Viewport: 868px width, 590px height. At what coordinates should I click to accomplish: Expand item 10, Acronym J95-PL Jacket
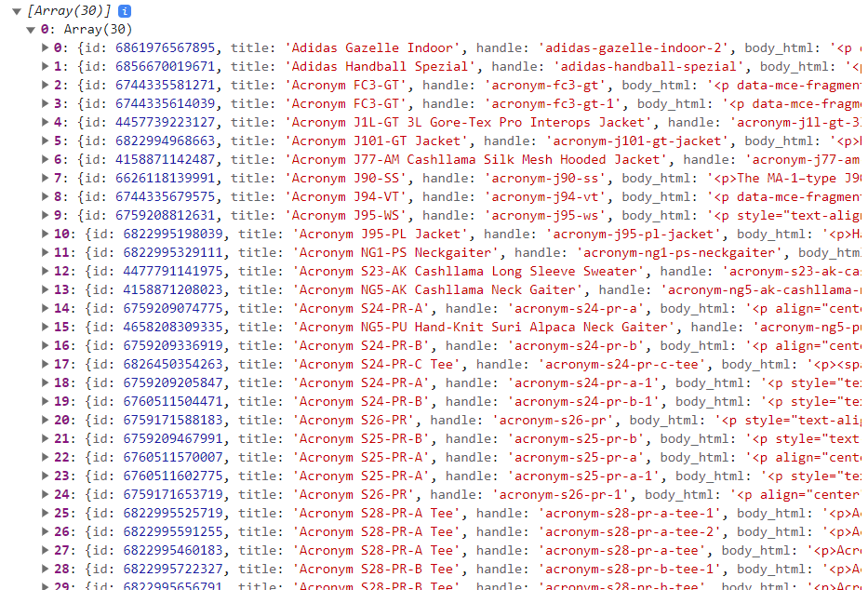(46, 235)
